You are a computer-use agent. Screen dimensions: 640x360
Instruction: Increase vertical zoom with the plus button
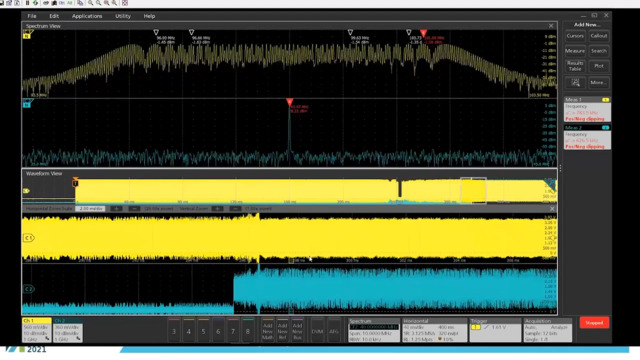coord(217,209)
